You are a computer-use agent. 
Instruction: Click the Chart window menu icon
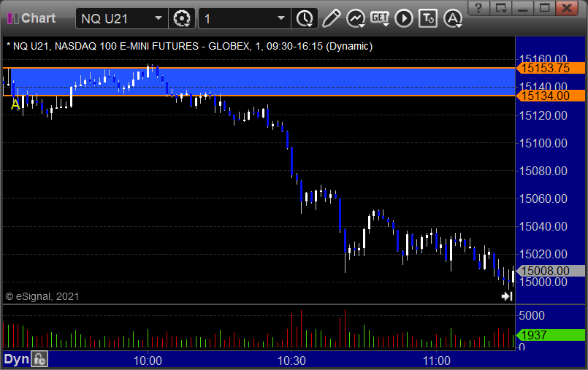(x=12, y=18)
